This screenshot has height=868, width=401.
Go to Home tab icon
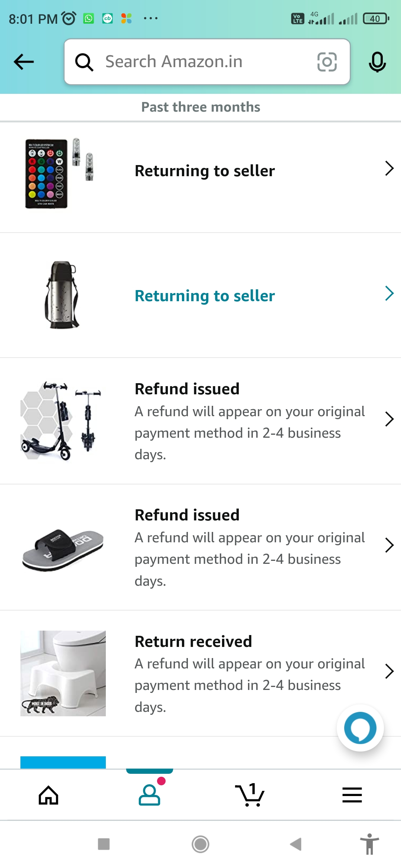click(49, 795)
